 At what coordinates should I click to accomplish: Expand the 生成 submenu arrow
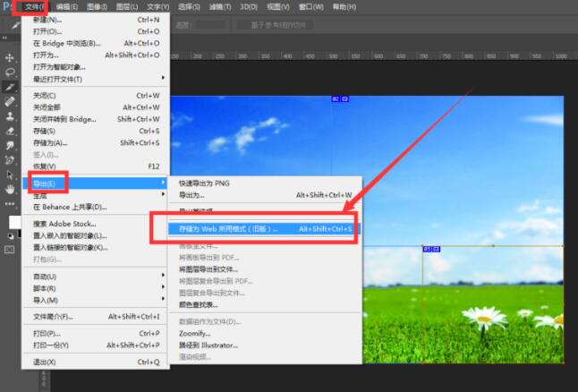click(163, 194)
